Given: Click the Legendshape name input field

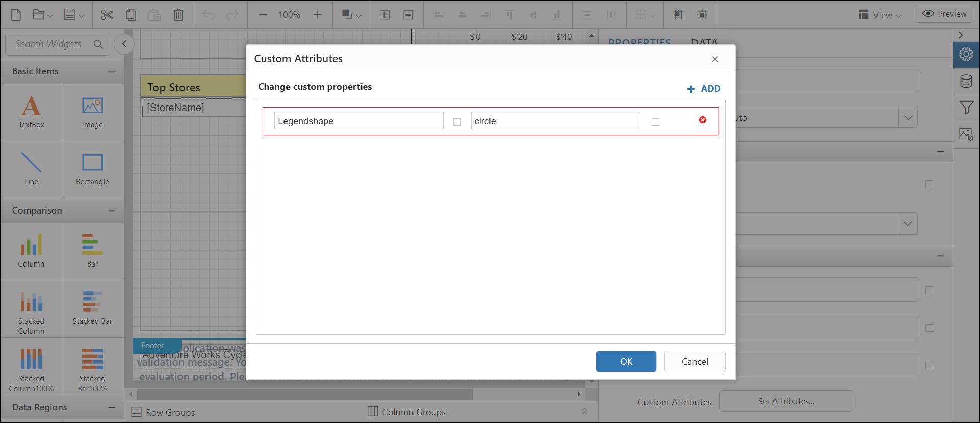Looking at the screenshot, I should 358,121.
